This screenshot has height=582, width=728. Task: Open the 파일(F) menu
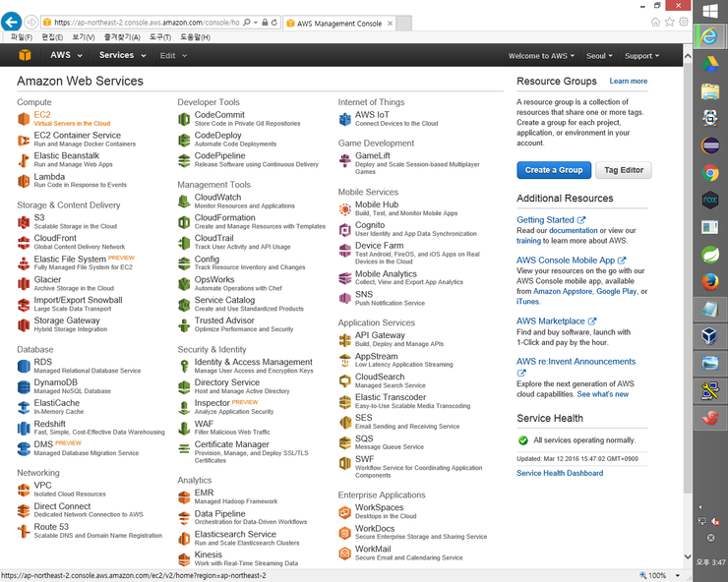tap(21, 37)
